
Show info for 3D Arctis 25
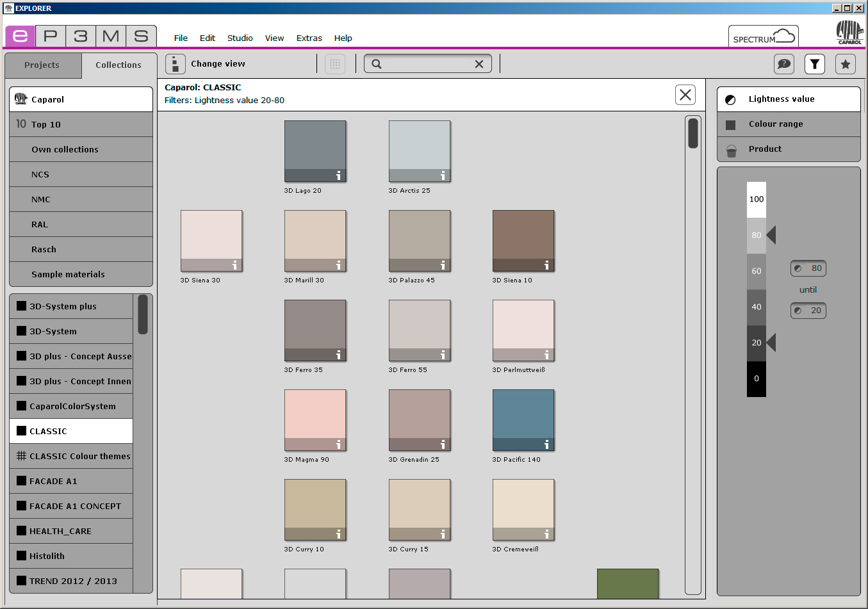(x=443, y=175)
